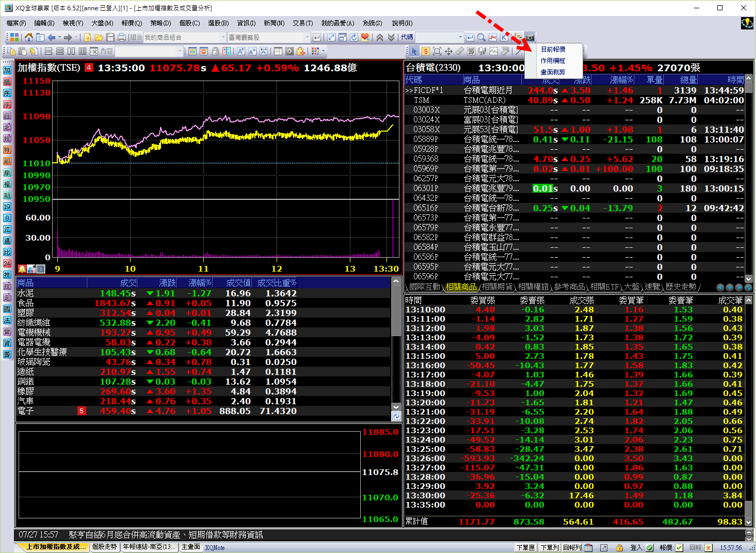Click the 台積電期近月 row
Image resolution: width=756 pixels, height=553 pixels.
pyautogui.click(x=575, y=90)
